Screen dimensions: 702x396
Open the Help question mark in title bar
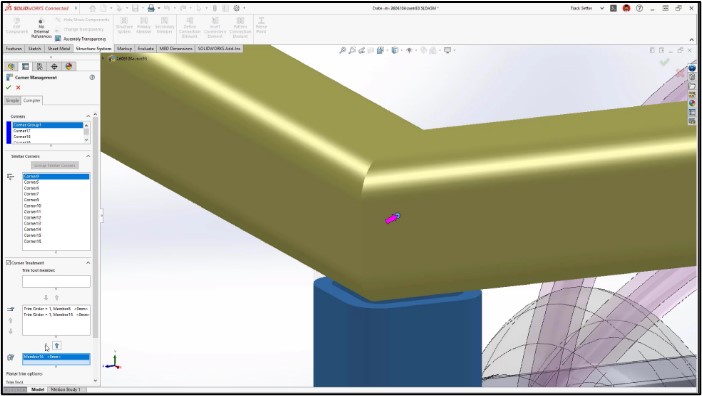coord(639,8)
